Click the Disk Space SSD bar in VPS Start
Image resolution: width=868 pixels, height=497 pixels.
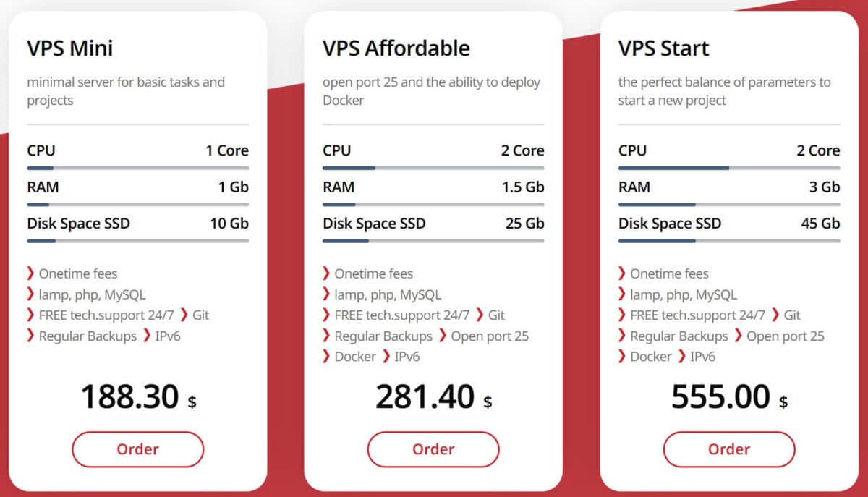coord(729,240)
